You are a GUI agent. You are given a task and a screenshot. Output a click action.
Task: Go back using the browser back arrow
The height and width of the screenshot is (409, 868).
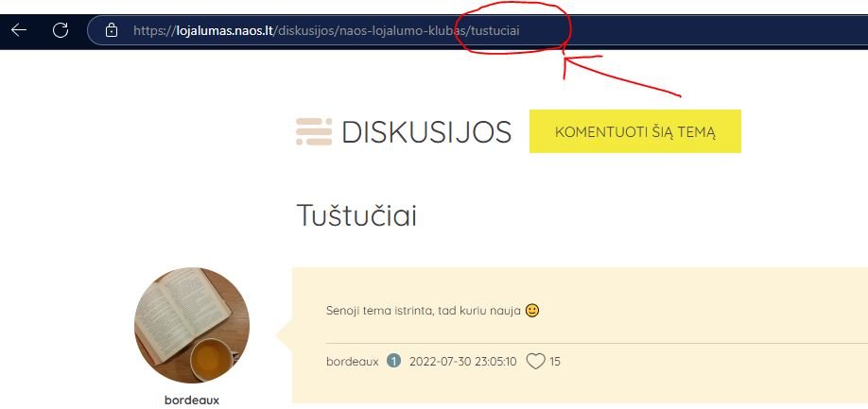pos(19,30)
